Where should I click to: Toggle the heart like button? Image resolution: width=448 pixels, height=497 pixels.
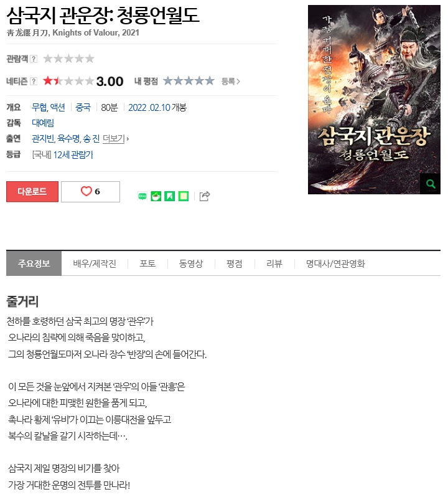[x=90, y=191]
